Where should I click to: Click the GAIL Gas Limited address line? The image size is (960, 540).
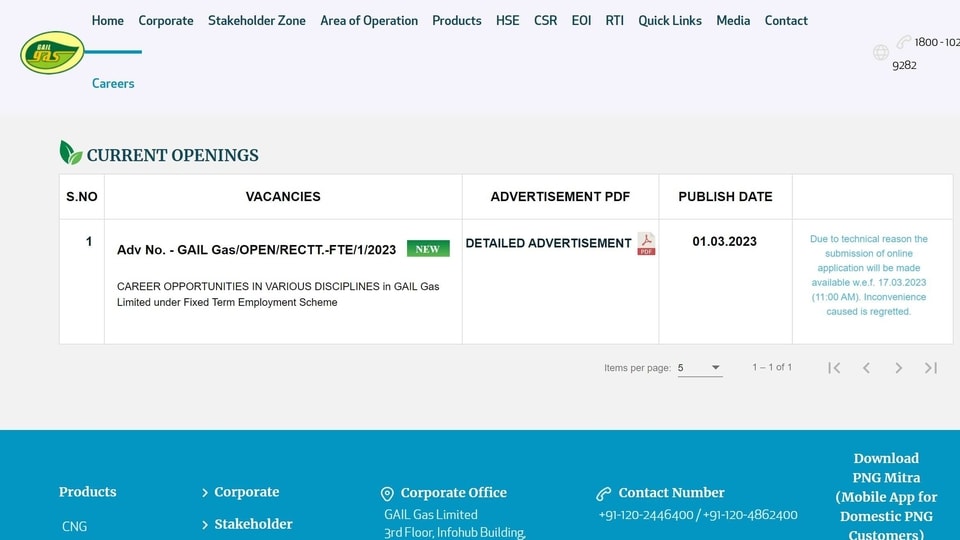(431, 515)
